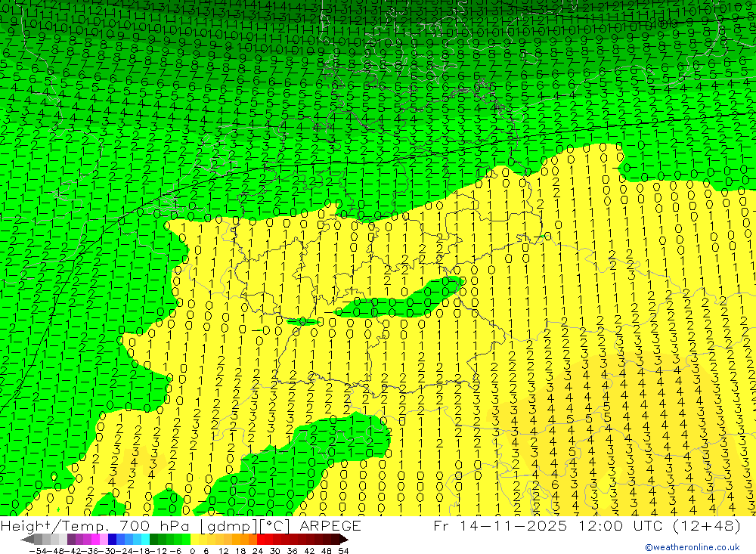Click the positive 54 legend value

(x=343, y=551)
